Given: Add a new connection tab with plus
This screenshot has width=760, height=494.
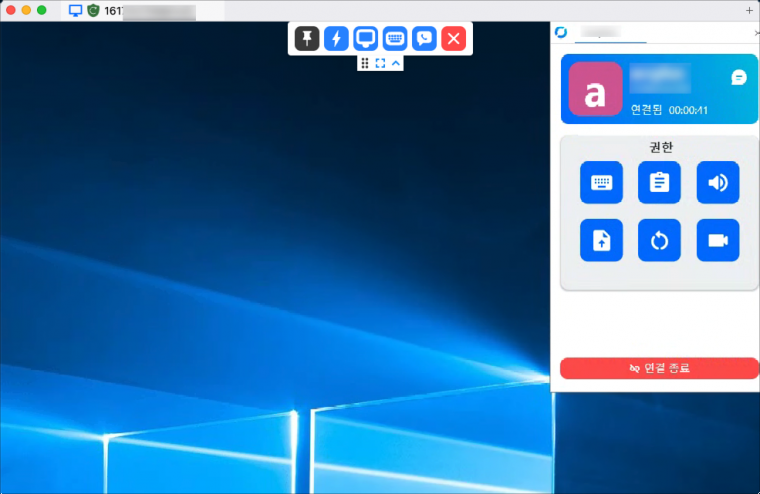Looking at the screenshot, I should [749, 10].
